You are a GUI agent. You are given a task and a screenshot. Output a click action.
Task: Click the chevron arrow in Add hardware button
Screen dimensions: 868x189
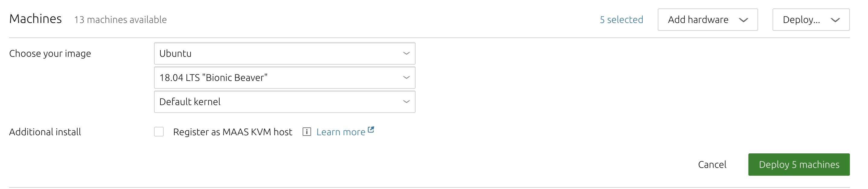pos(743,20)
